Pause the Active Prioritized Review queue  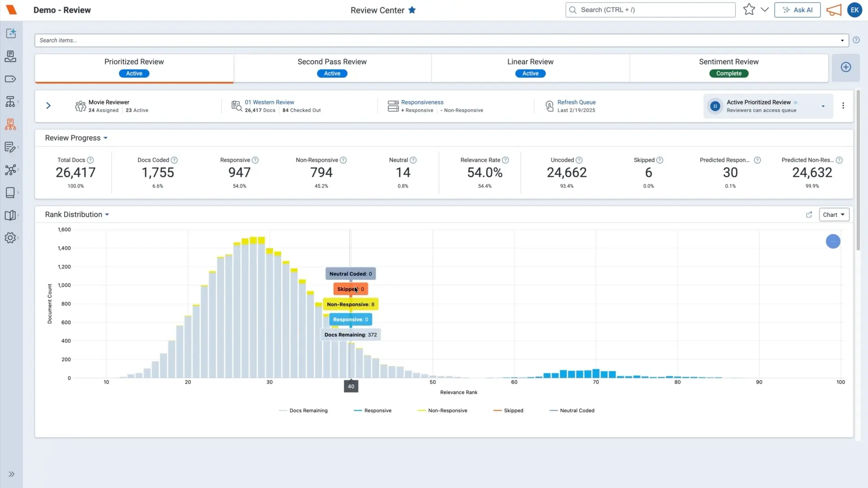(x=715, y=106)
